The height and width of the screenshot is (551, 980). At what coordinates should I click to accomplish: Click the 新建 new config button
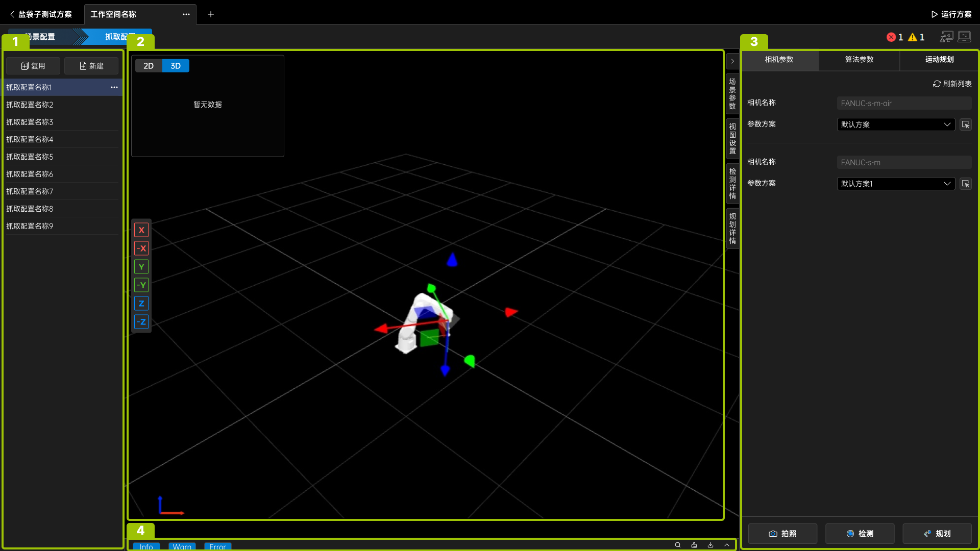[x=91, y=66]
